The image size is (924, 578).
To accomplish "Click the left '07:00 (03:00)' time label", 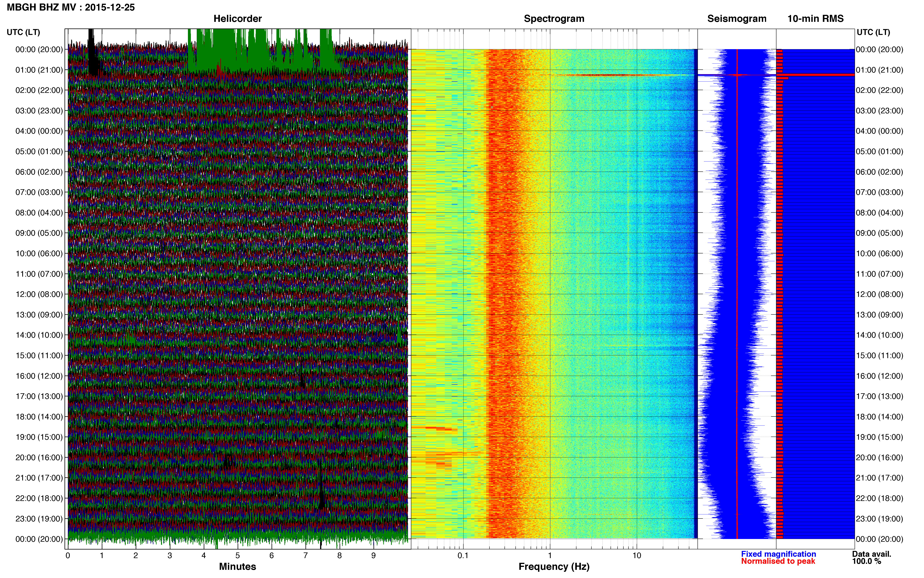I will pyautogui.click(x=39, y=192).
